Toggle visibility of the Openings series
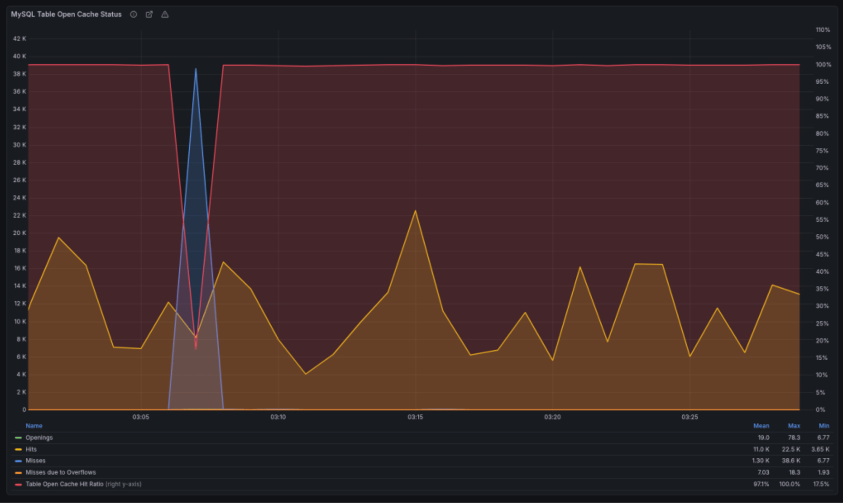The image size is (843, 504). pos(40,438)
